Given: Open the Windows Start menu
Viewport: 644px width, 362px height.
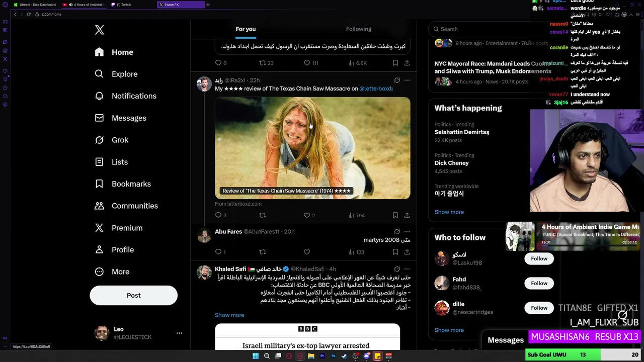Looking at the screenshot, I should pyautogui.click(x=256, y=356).
